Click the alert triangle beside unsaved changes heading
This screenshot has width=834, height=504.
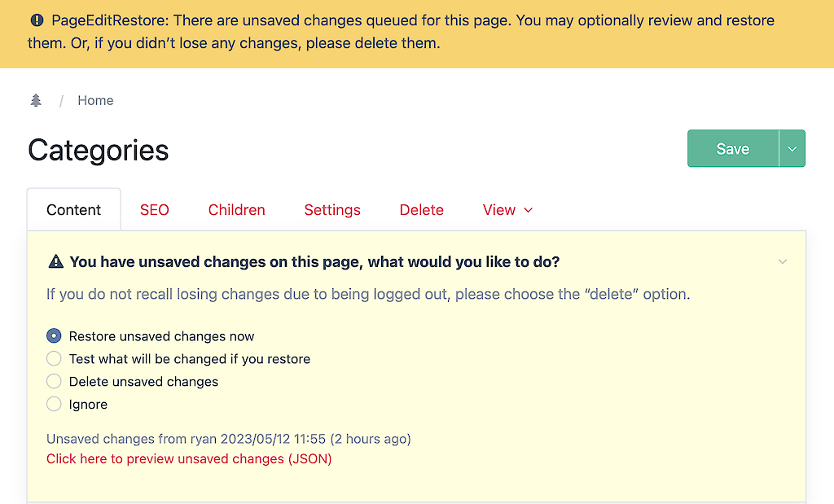coord(56,261)
